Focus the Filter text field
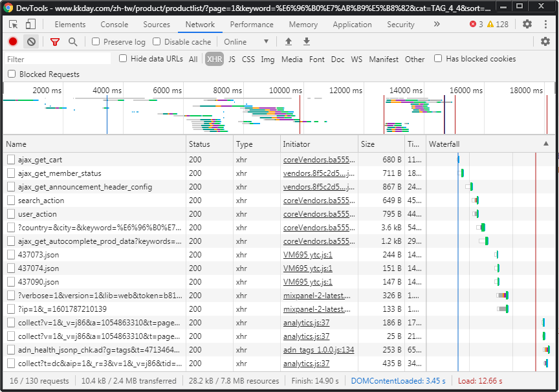Viewport: 559px width, 392px height. pyautogui.click(x=58, y=59)
